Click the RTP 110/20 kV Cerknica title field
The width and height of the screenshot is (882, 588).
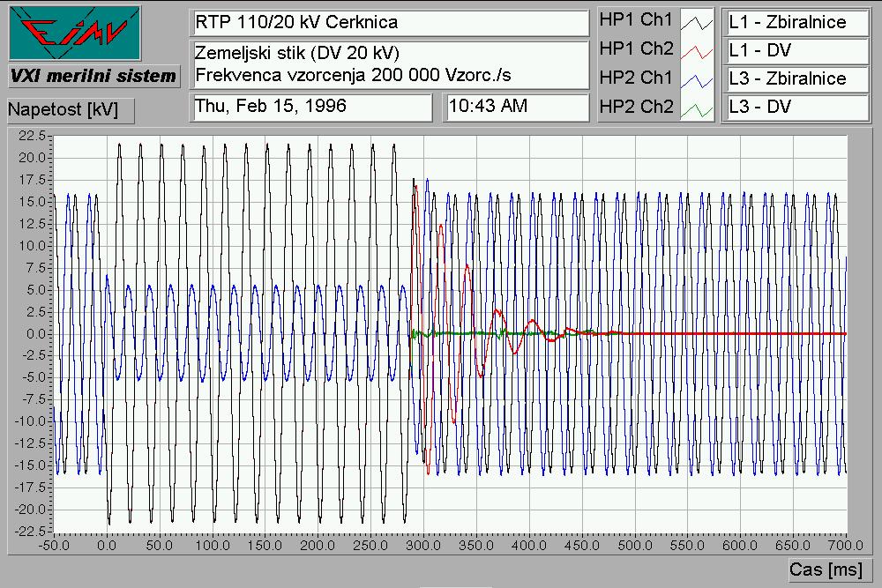tap(389, 23)
